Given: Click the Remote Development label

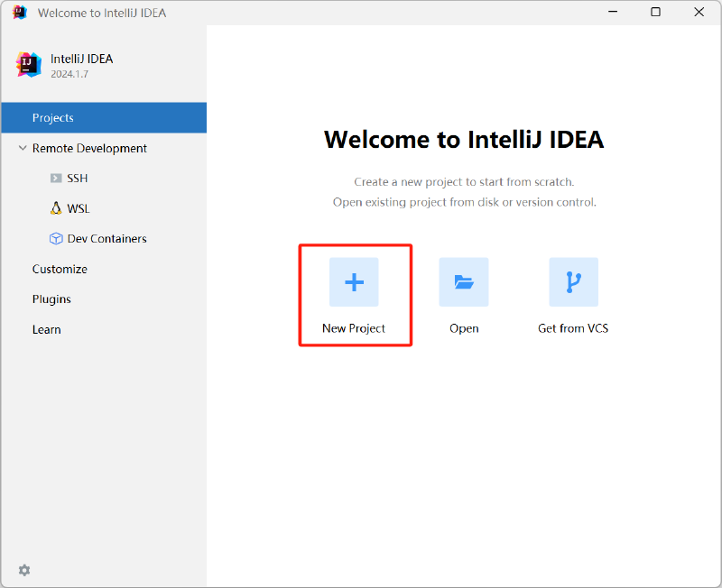Looking at the screenshot, I should [x=89, y=148].
